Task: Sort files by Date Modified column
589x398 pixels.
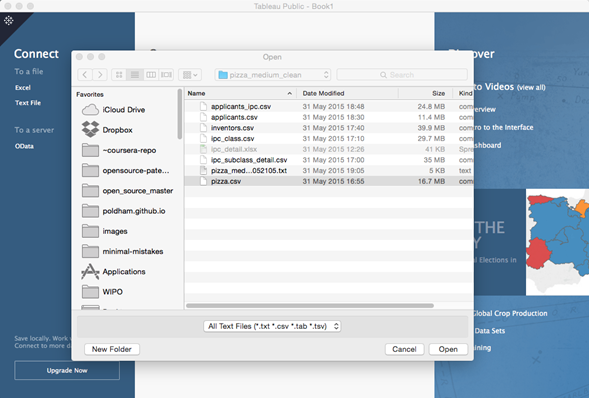Action: (x=347, y=93)
